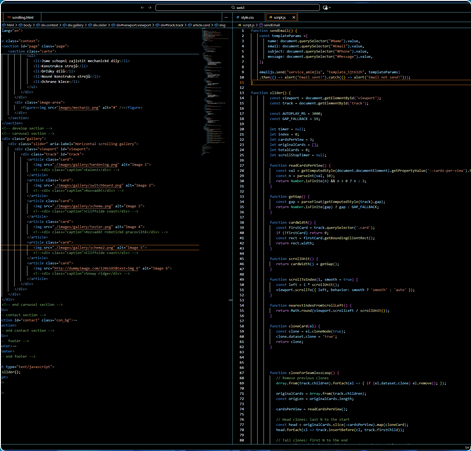Open the command center search box
The image size is (471, 451).
(237, 7)
